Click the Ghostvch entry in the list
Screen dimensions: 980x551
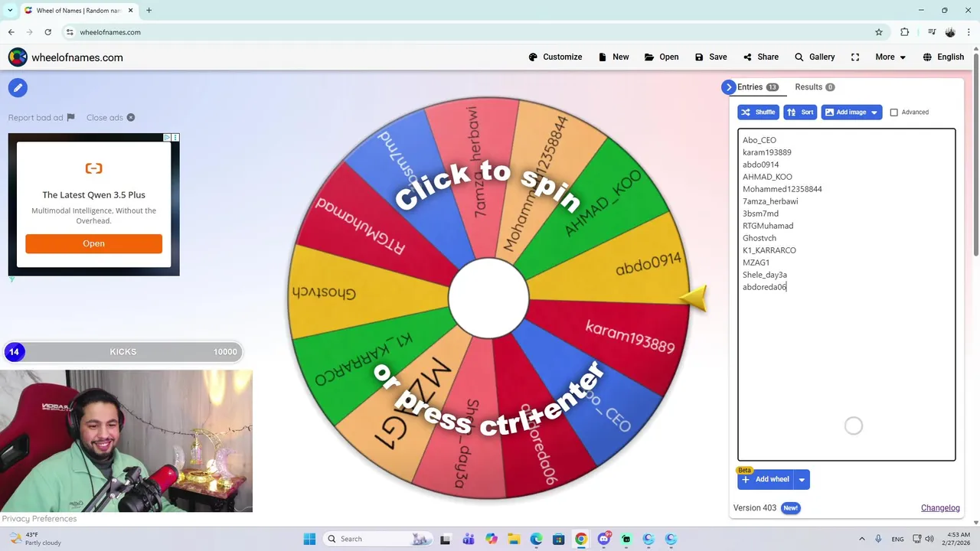click(x=759, y=238)
